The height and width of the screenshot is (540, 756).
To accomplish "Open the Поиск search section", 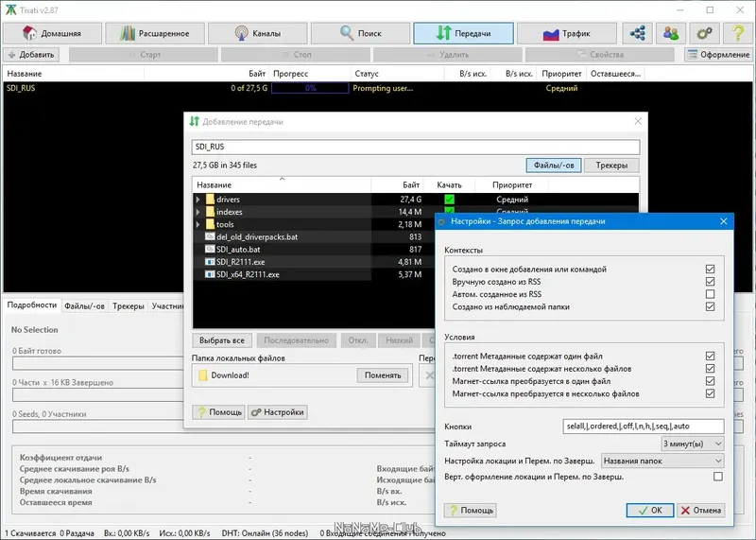I will coord(360,33).
